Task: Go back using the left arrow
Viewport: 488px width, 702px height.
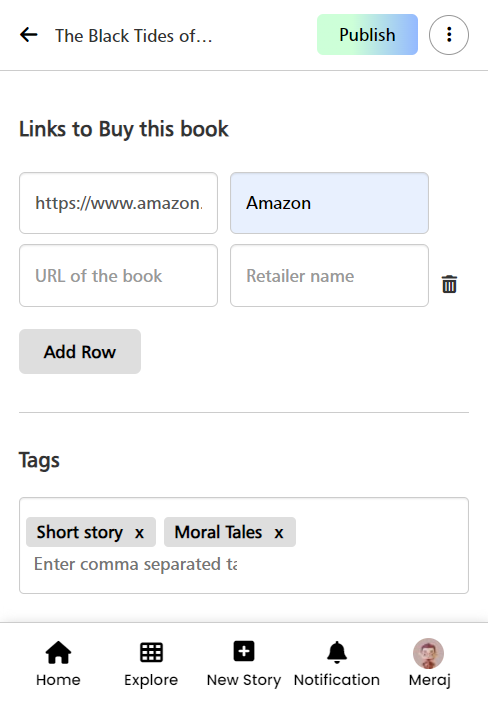Action: point(29,35)
